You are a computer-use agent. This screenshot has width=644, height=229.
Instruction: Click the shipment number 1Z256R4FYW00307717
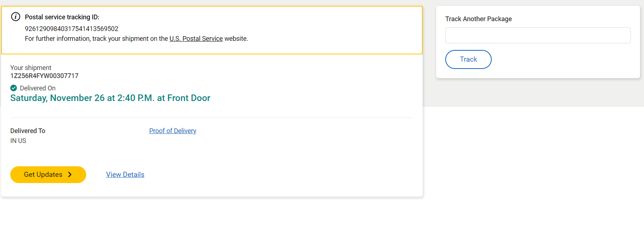[44, 76]
